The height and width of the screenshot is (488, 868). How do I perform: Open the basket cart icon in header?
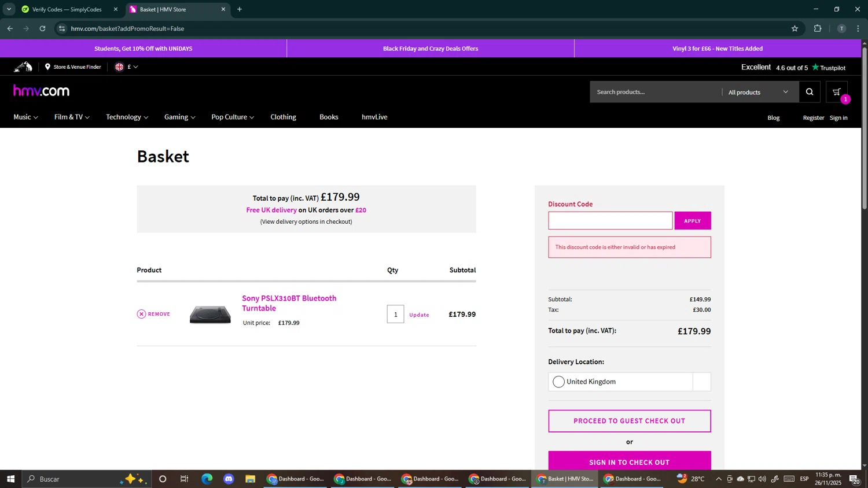tap(837, 92)
